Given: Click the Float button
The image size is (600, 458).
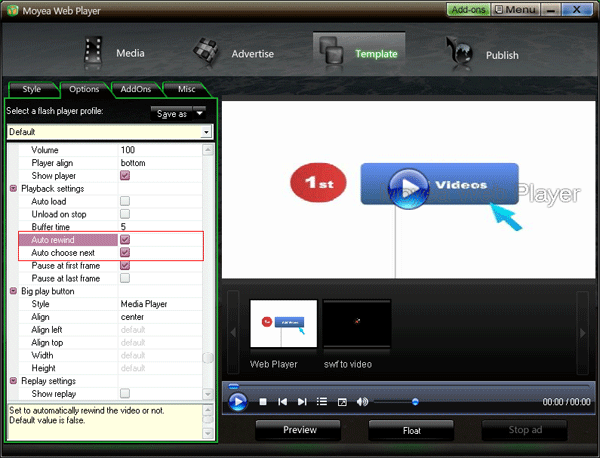Looking at the screenshot, I should click(411, 430).
